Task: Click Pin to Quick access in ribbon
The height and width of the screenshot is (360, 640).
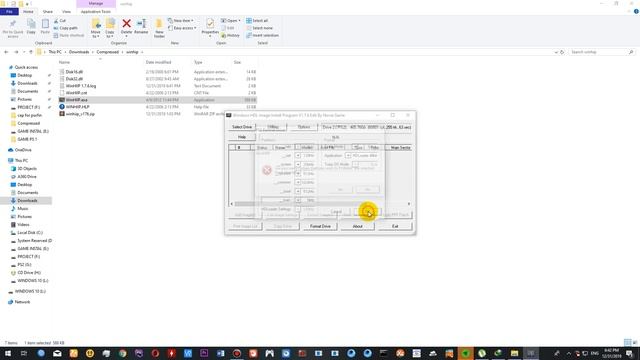Action: click(13, 28)
